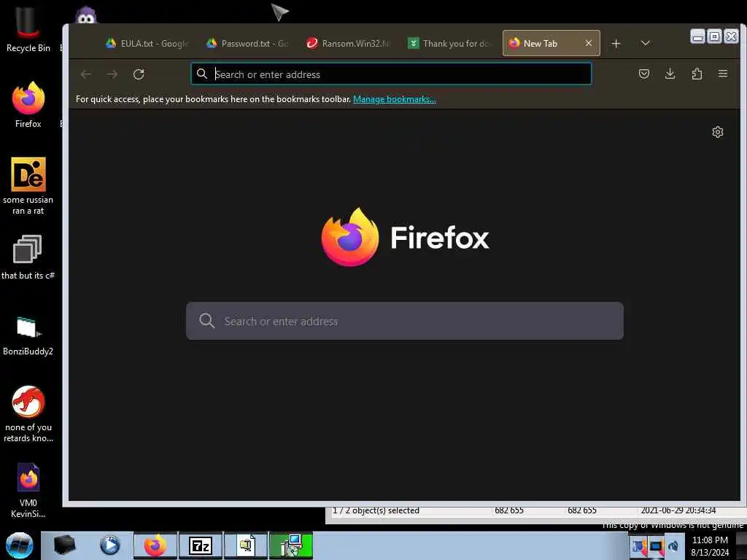Click the Firefox taskbar button
Image resolution: width=747 pixels, height=560 pixels.
pyautogui.click(x=155, y=545)
